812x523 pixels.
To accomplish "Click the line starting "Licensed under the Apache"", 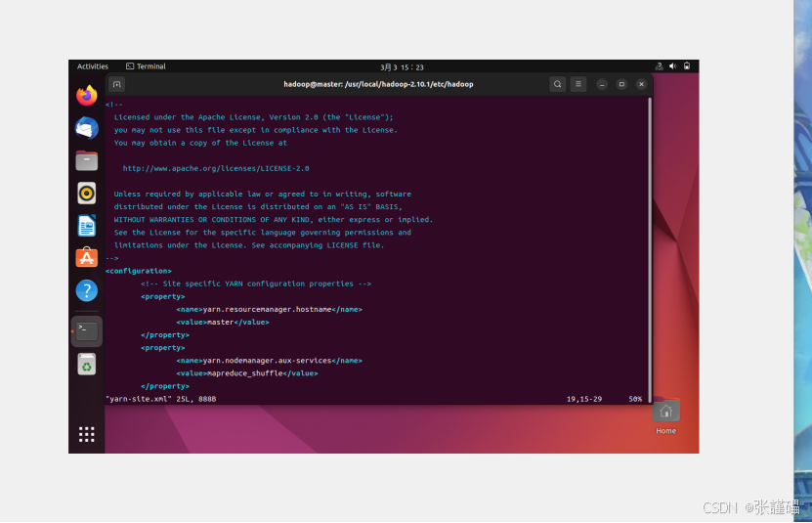I will pos(254,117).
